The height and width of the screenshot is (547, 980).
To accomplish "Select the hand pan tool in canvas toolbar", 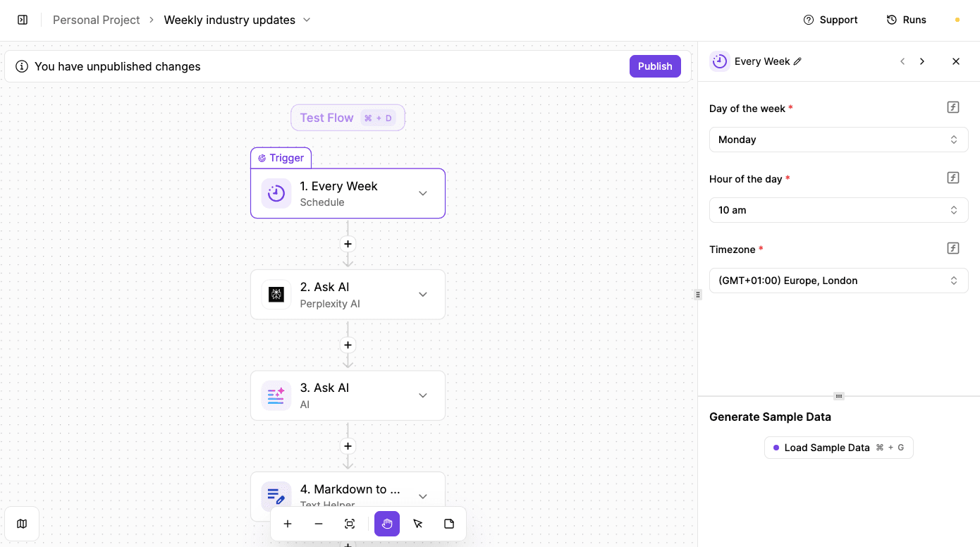I will tap(386, 524).
